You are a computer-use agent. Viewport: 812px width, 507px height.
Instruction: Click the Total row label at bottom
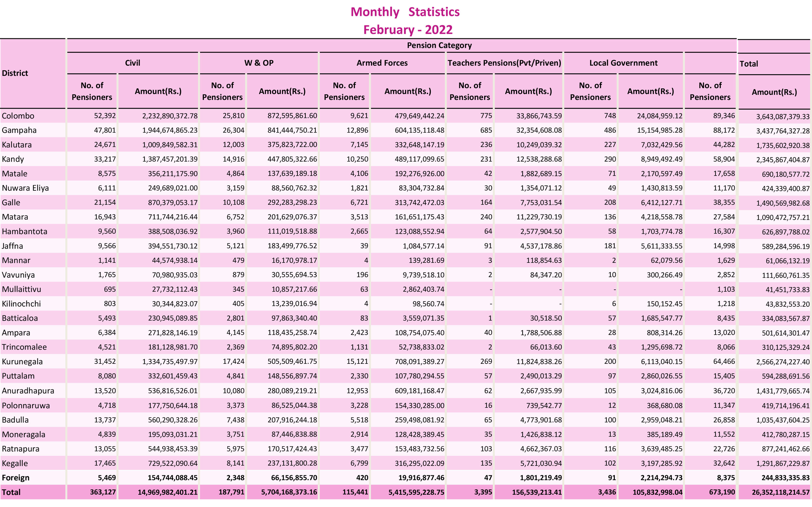pyautogui.click(x=11, y=492)
